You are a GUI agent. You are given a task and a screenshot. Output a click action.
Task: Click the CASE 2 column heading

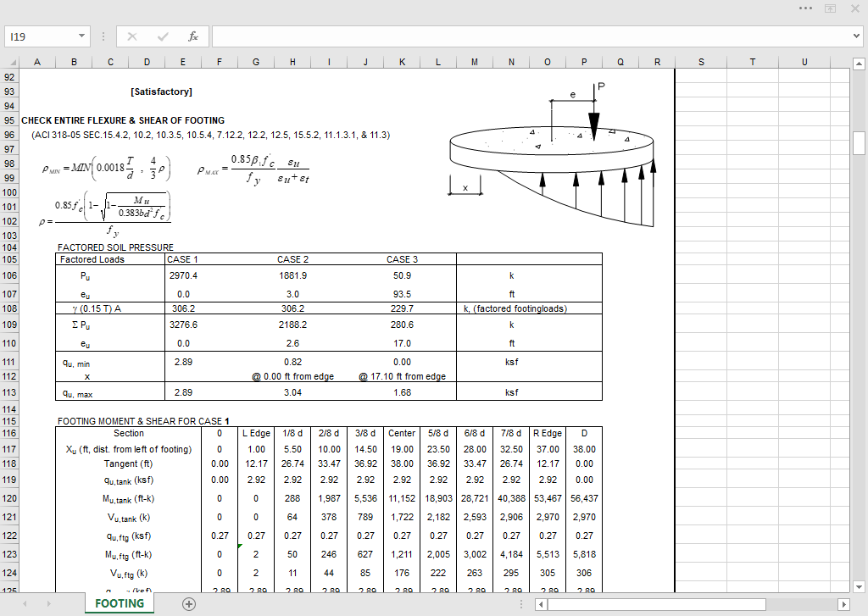(292, 259)
